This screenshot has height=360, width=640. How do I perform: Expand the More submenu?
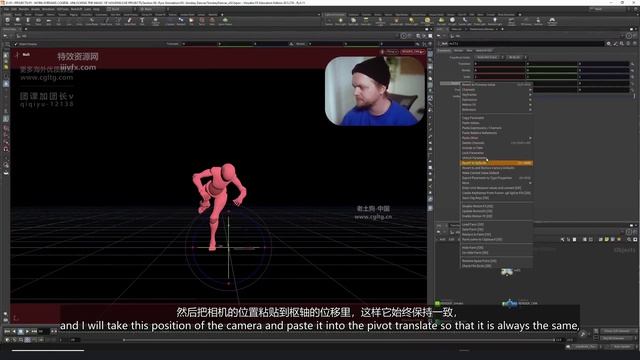tap(496, 183)
